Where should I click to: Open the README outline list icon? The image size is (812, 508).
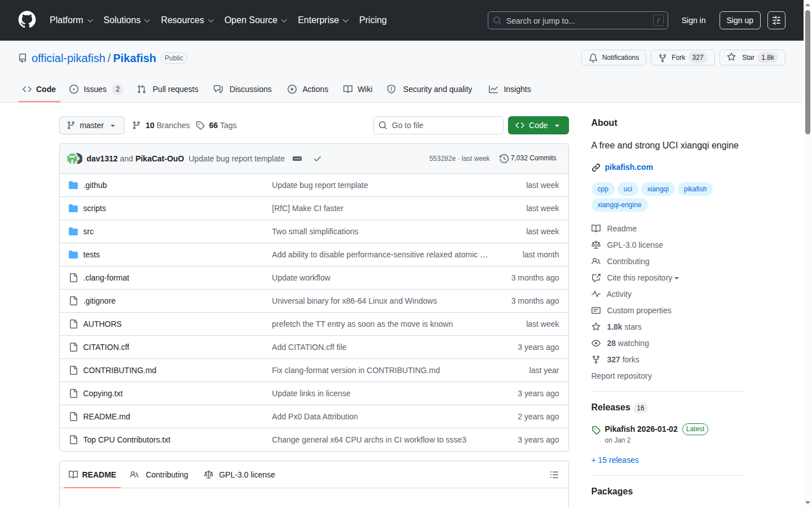[x=554, y=475]
